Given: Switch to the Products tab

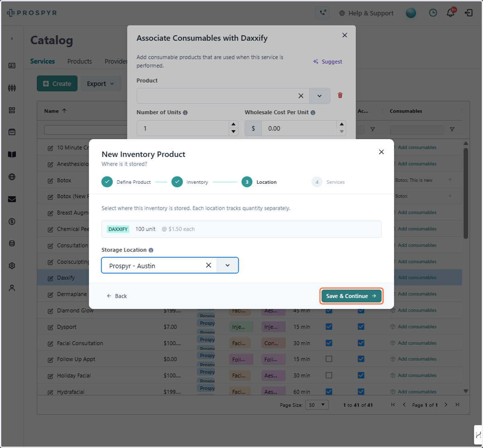Looking at the screenshot, I should pos(79,61).
